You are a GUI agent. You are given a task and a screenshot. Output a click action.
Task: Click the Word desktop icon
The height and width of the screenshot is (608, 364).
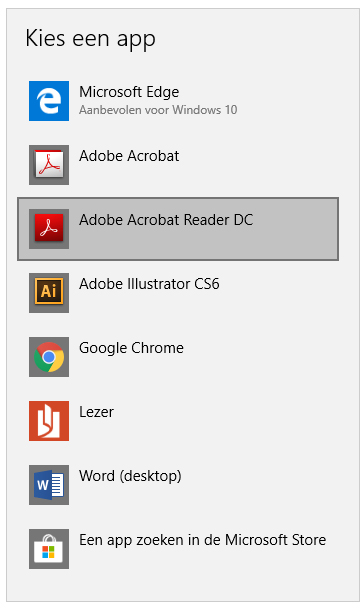[x=49, y=485]
